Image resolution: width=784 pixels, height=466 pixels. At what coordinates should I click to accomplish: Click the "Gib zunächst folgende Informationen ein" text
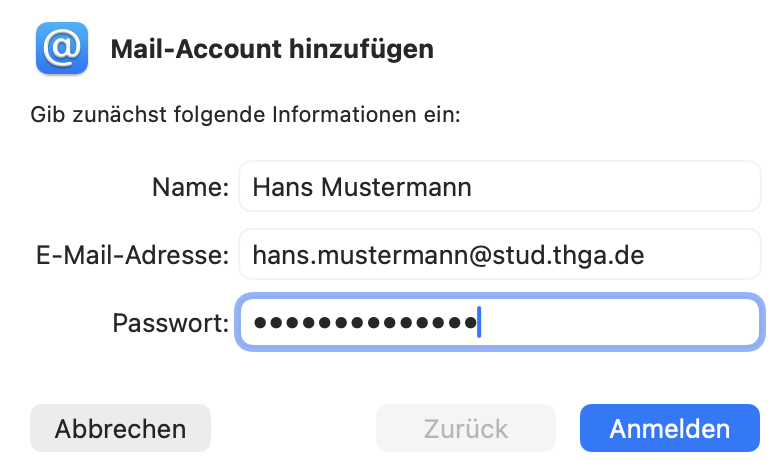click(245, 115)
